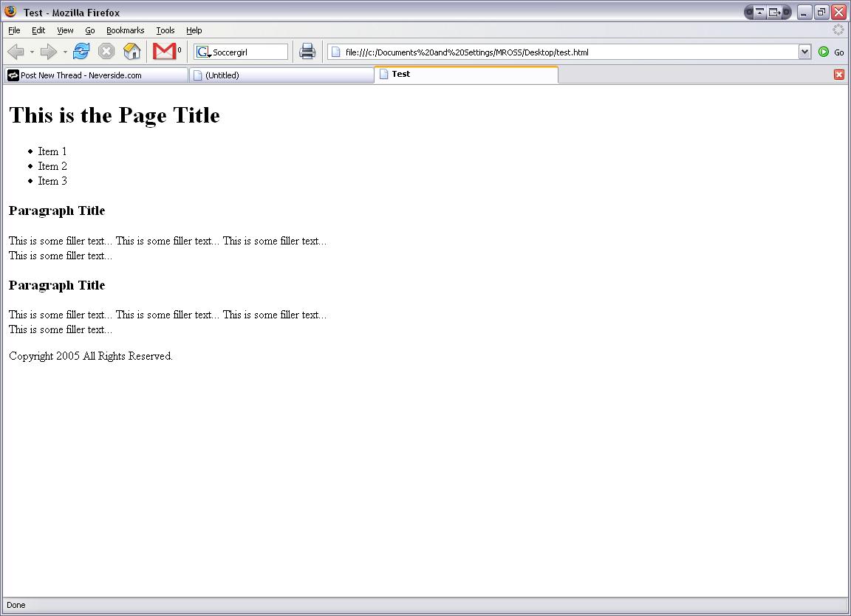Open the View menu
The image size is (851, 616).
pyautogui.click(x=65, y=30)
